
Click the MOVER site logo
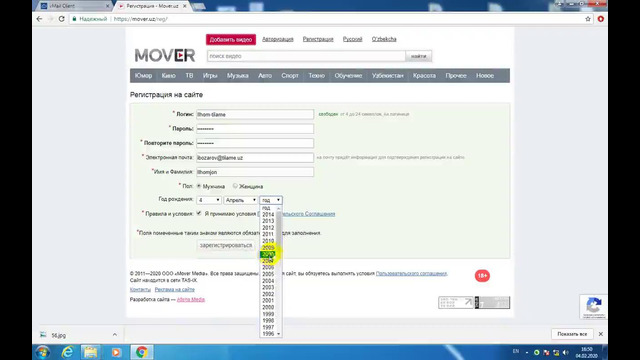pyautogui.click(x=165, y=55)
